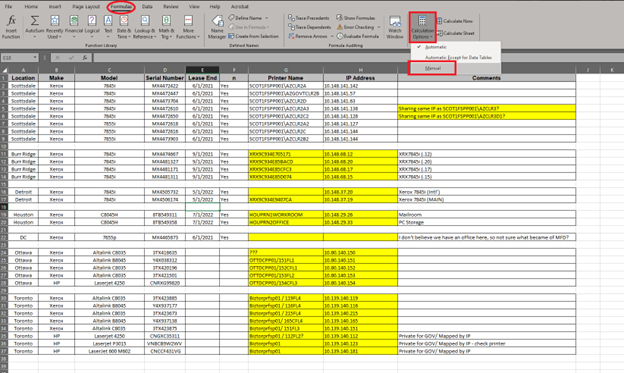Open Recently Used functions list
The height and width of the screenshot is (373, 624).
(55, 27)
